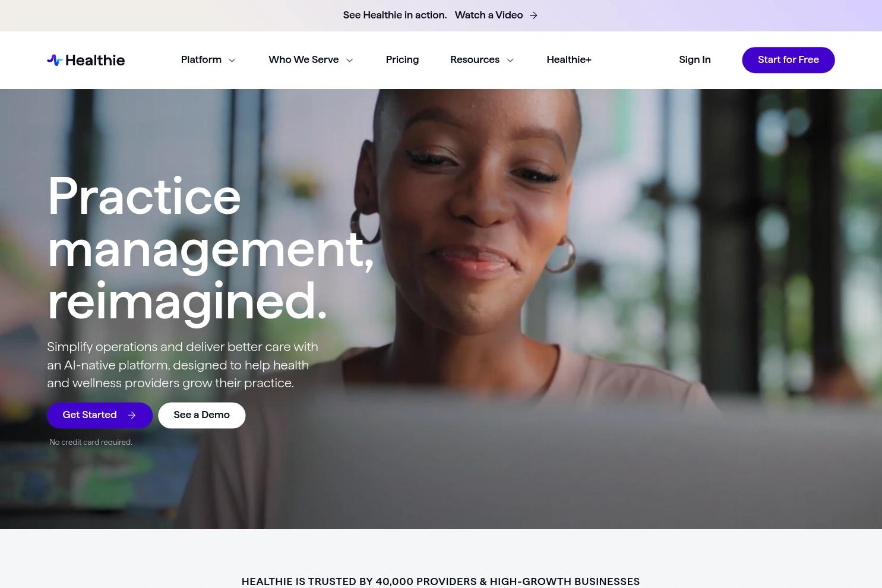
Task: Click the Get Started button
Action: click(x=100, y=415)
